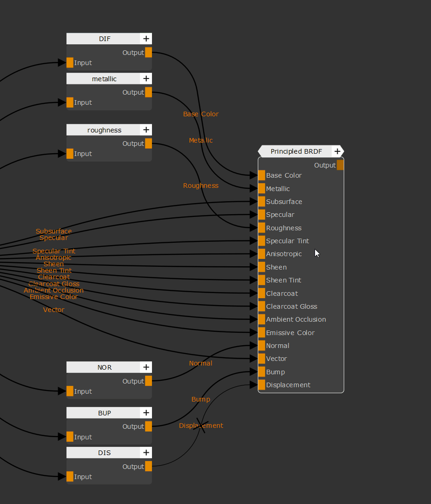
Task: Select the Displacement input socket
Action: pos(261,385)
